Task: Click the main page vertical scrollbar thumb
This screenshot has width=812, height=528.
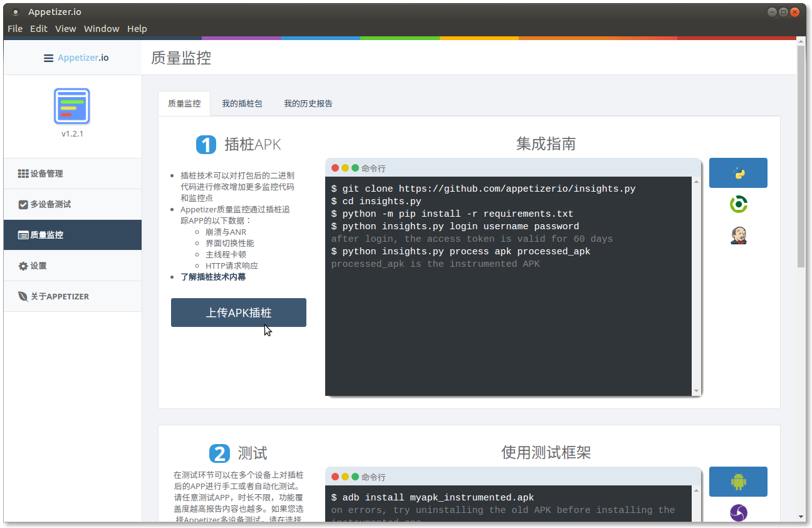Action: pyautogui.click(x=801, y=156)
